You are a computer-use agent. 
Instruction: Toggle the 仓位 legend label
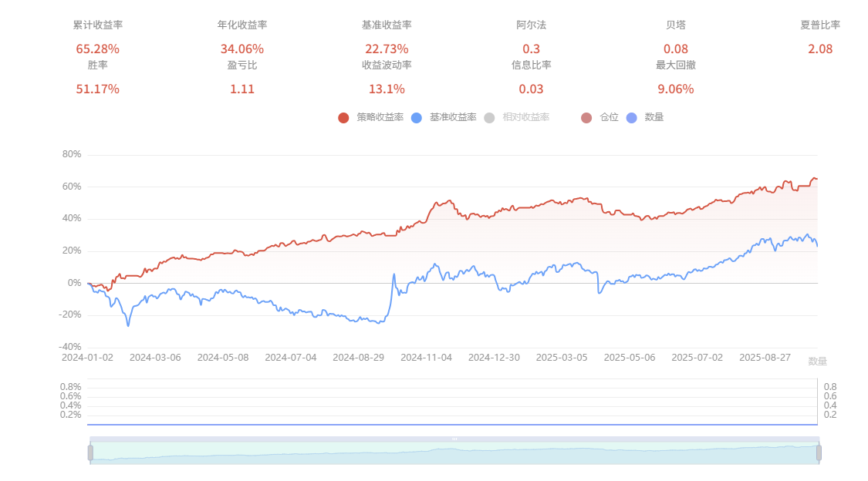tap(609, 117)
